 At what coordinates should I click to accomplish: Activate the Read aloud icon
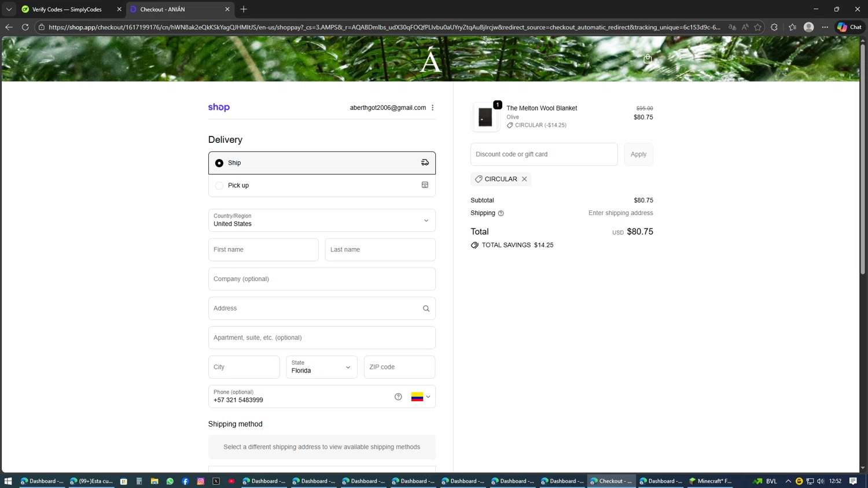coord(745,27)
